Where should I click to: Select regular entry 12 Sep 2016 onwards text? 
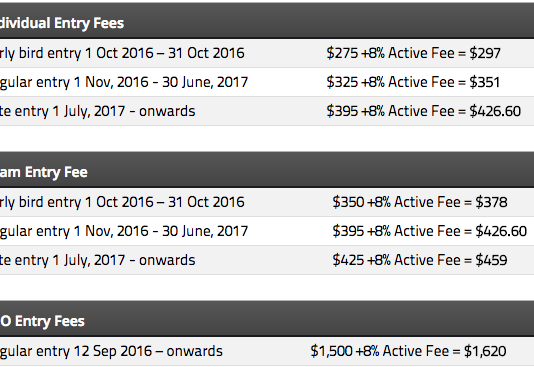(111, 351)
